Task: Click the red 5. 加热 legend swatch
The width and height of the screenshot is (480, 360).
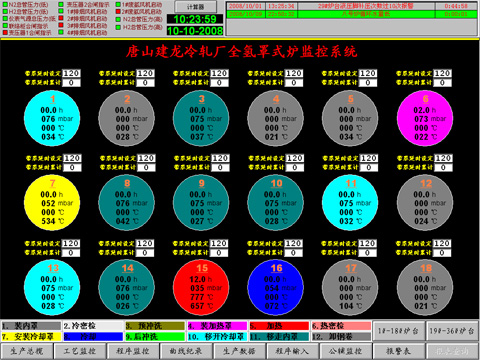Action: point(279,326)
